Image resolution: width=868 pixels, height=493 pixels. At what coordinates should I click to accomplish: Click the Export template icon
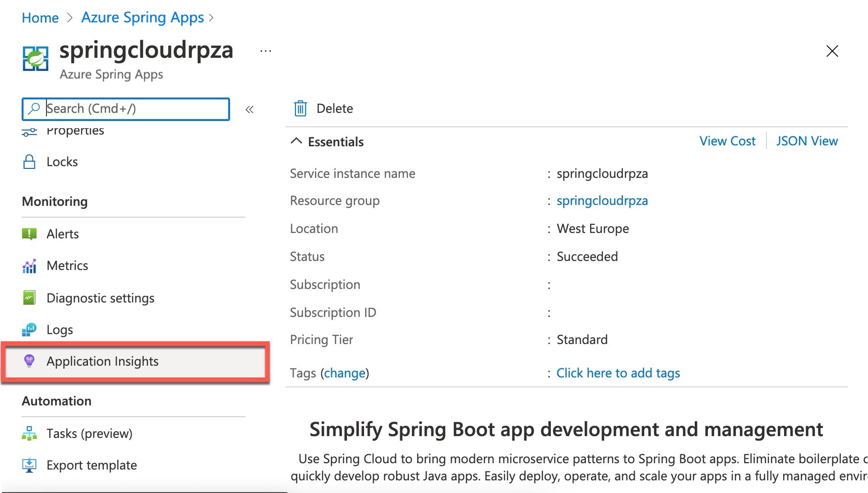point(29,465)
